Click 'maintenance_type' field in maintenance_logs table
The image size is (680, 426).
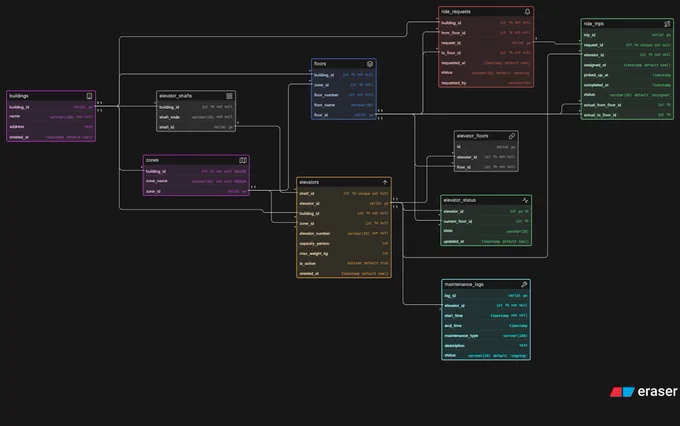click(486, 335)
